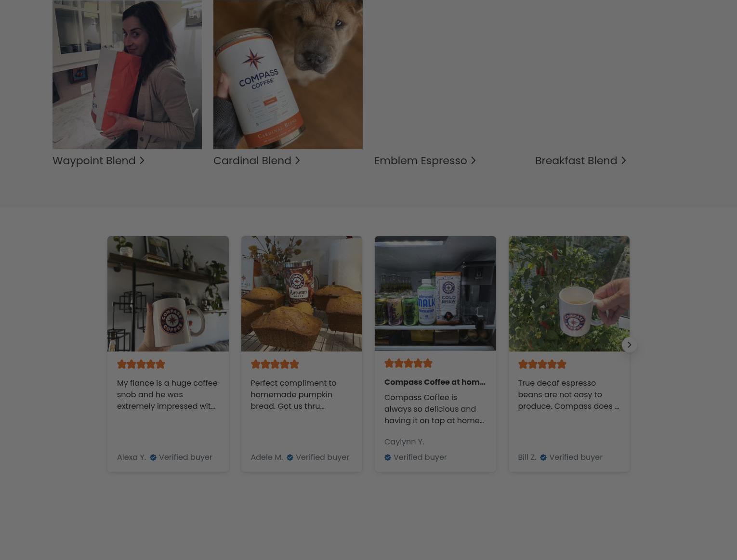Image resolution: width=737 pixels, height=560 pixels.
Task: Click the chevron beside Waypoint Blend
Action: (142, 161)
